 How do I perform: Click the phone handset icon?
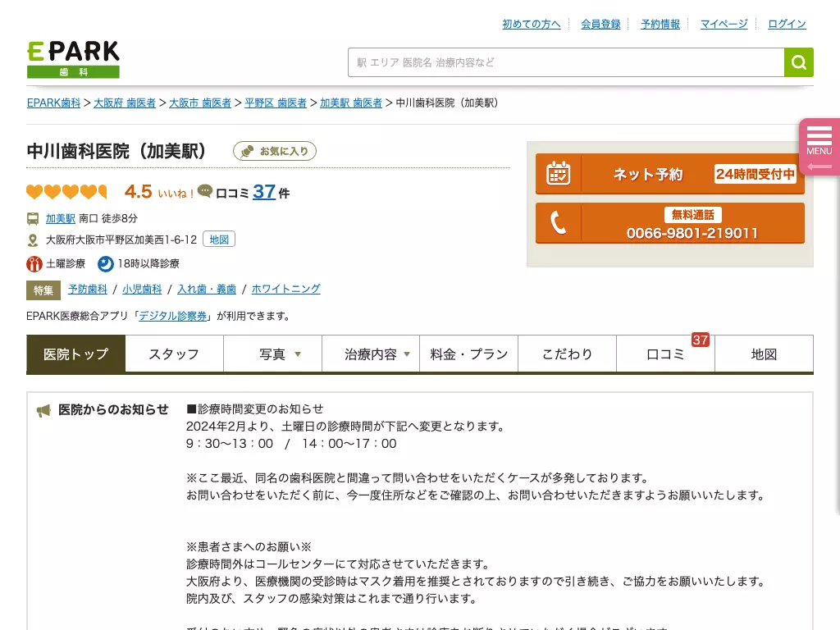[558, 223]
